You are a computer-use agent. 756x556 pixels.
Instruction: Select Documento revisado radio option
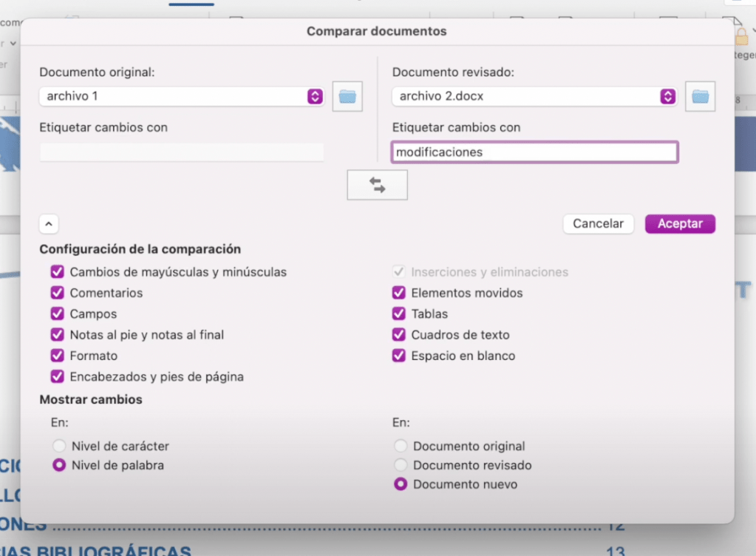coord(401,465)
